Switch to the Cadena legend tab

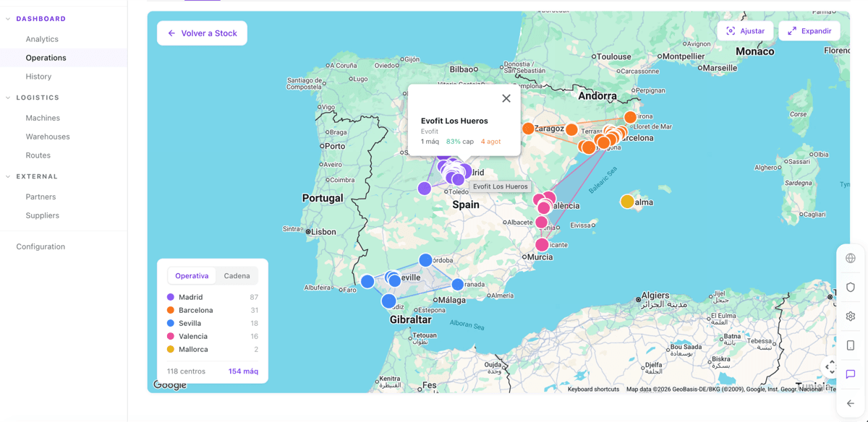237,276
